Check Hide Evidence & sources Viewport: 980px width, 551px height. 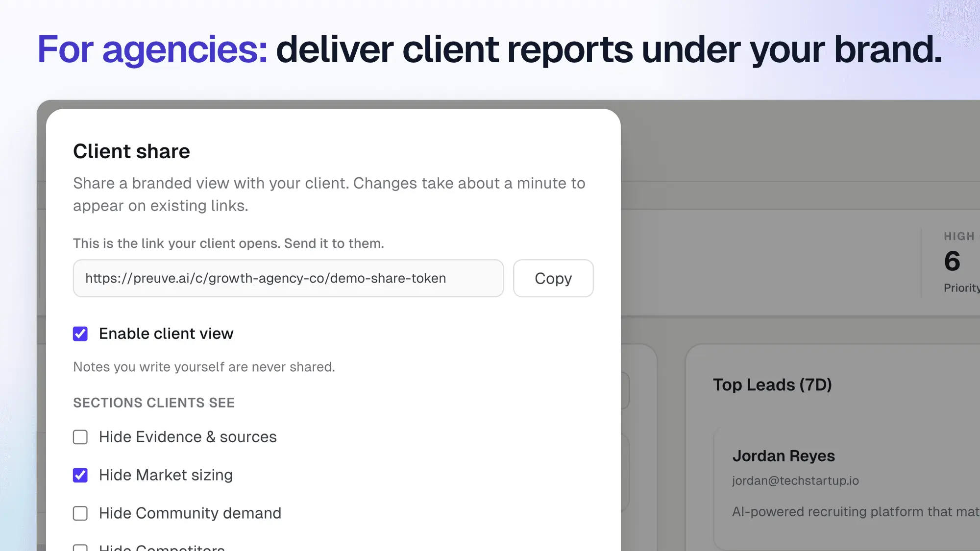80,437
